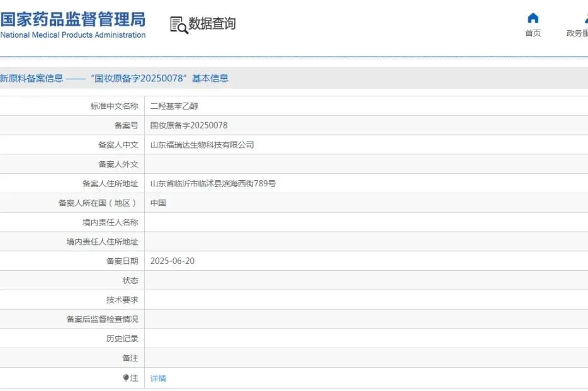Click the 数据查询 heading text
This screenshot has width=588, height=391.
[x=212, y=24]
